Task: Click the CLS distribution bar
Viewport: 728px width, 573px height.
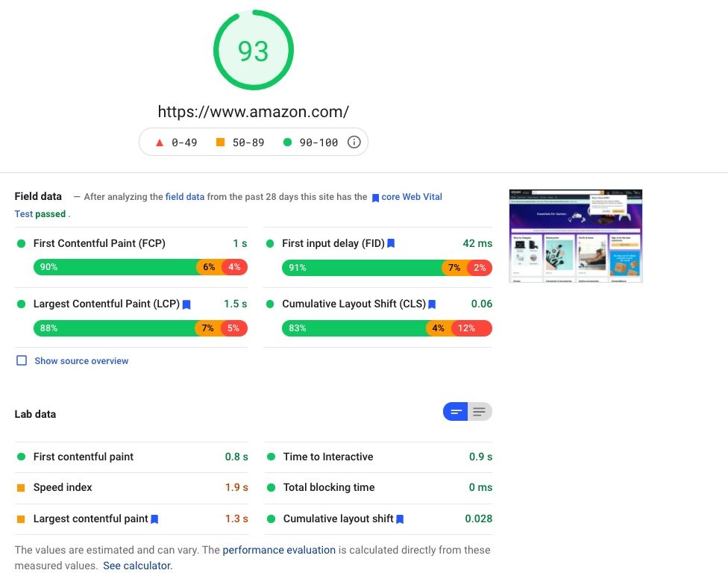Action: (386, 328)
